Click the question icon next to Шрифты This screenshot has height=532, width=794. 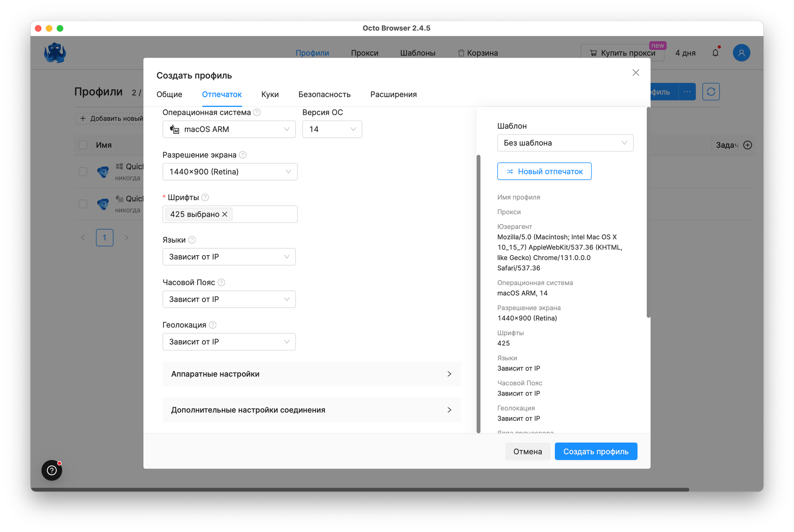pos(205,198)
